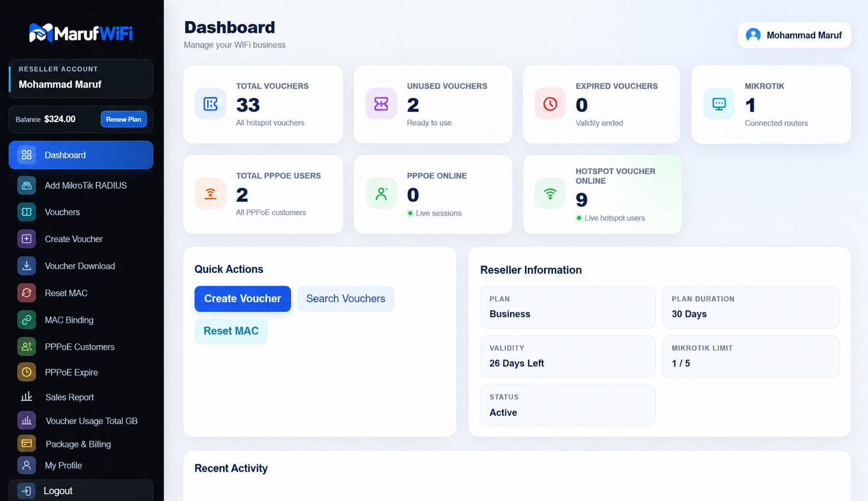Image resolution: width=868 pixels, height=501 pixels.
Task: Click the MikroTik connected routers count 1
Action: pos(750,105)
